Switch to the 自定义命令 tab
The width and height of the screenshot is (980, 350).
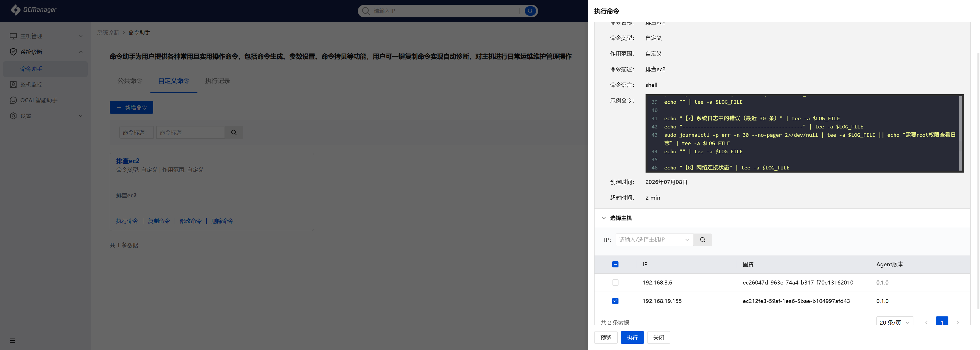click(173, 81)
